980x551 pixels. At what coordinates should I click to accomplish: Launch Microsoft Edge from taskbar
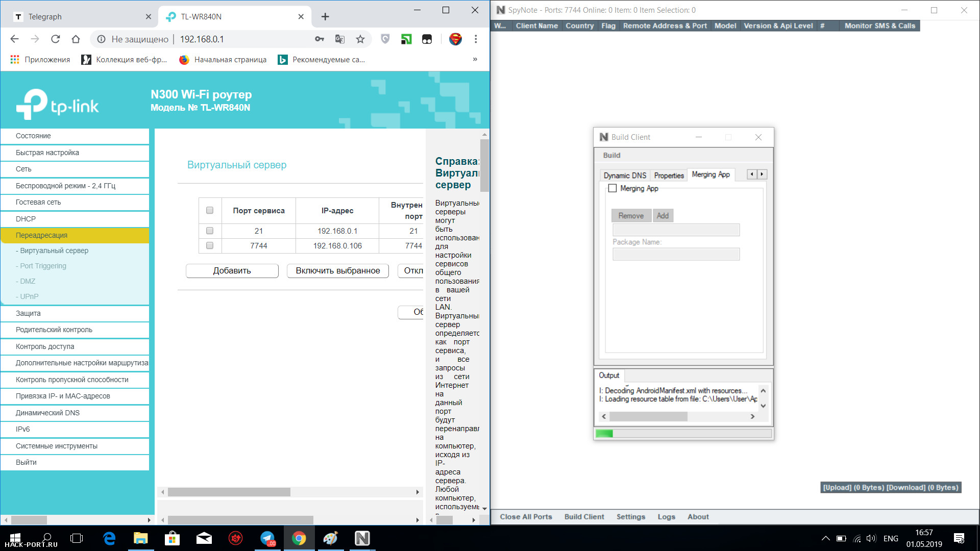[109, 538]
